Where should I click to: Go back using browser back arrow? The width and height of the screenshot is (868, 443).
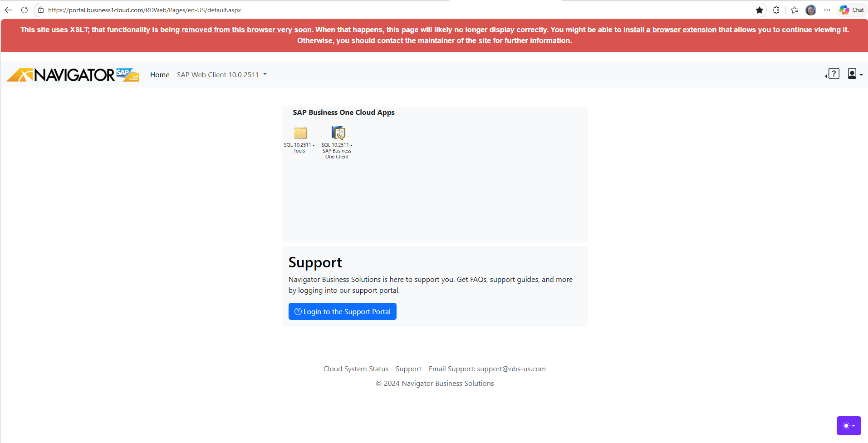click(x=8, y=10)
